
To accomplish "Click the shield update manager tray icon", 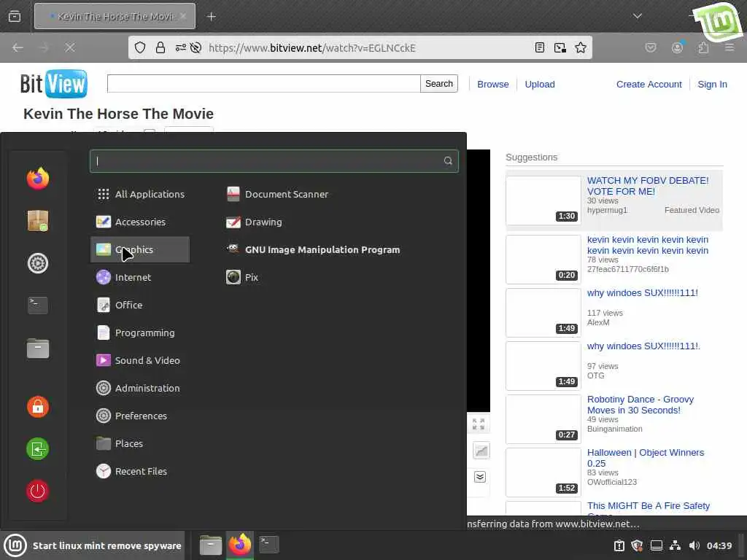I will [637, 545].
